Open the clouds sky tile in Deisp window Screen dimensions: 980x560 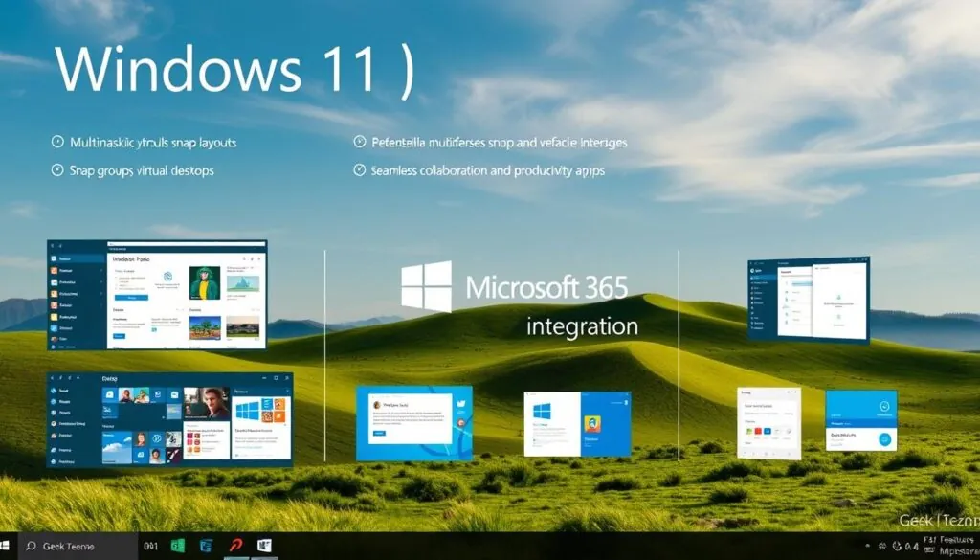click(x=117, y=446)
